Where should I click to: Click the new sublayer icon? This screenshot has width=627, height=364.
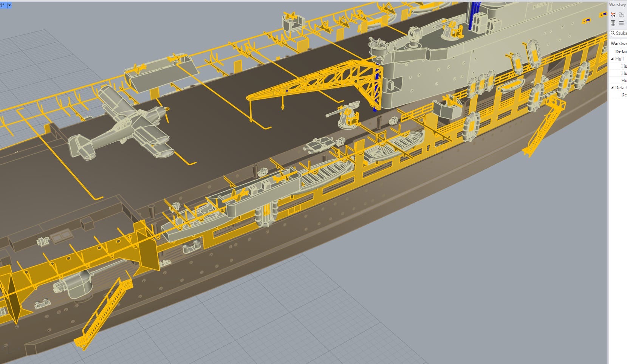(622, 15)
